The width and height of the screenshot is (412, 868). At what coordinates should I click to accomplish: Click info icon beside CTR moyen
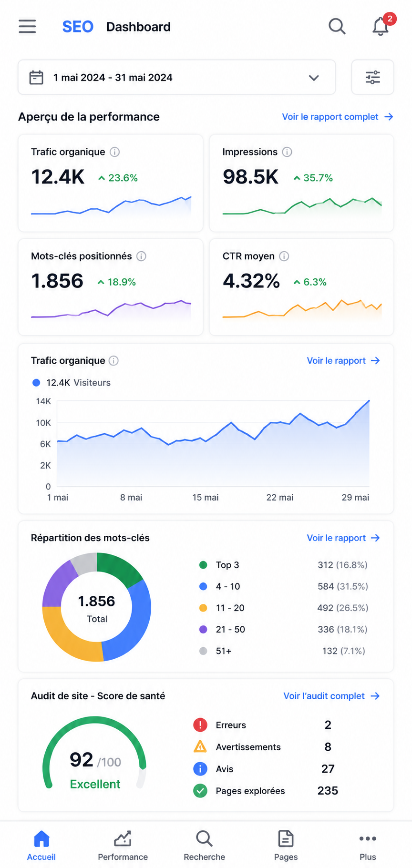tap(284, 256)
